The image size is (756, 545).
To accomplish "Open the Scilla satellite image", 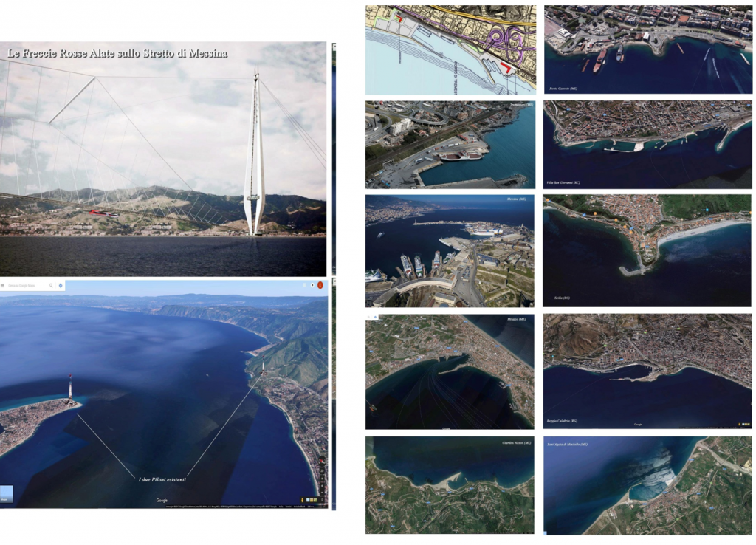I will (x=647, y=250).
